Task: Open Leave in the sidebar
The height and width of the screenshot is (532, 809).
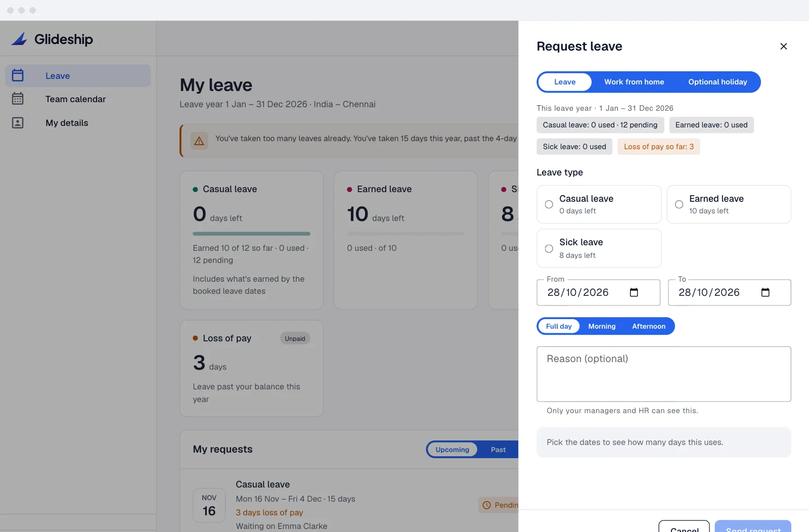Action: 78,76
